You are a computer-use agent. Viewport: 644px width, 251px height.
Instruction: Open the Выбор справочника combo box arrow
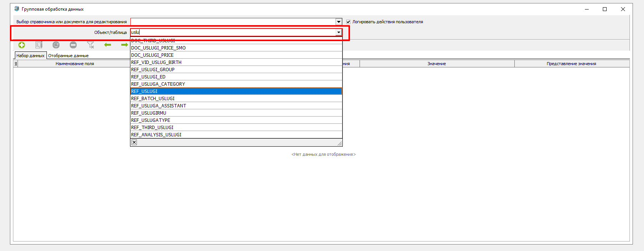click(339, 22)
